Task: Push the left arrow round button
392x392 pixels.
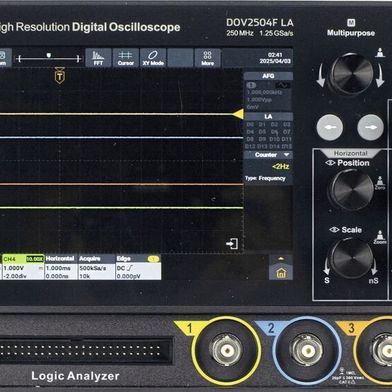Action: [x=330, y=127]
